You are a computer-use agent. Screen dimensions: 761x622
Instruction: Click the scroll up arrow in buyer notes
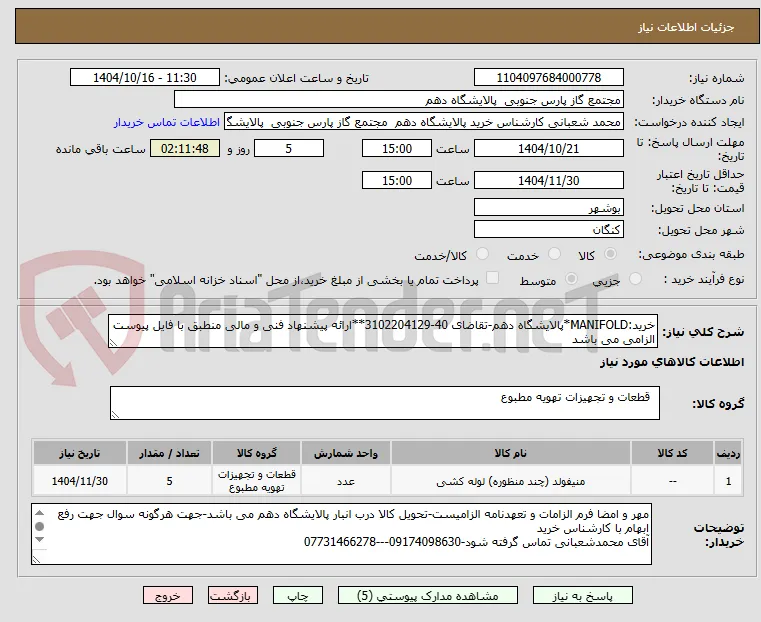40,512
